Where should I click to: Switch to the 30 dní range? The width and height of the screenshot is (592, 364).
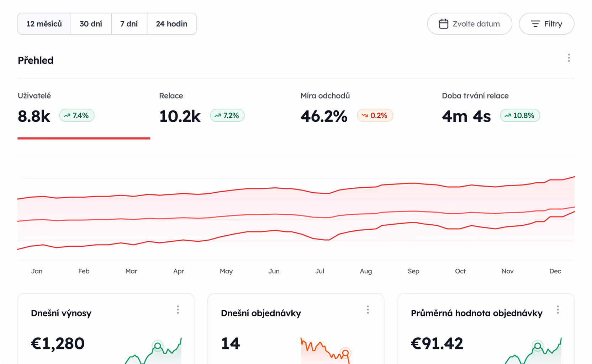[91, 24]
